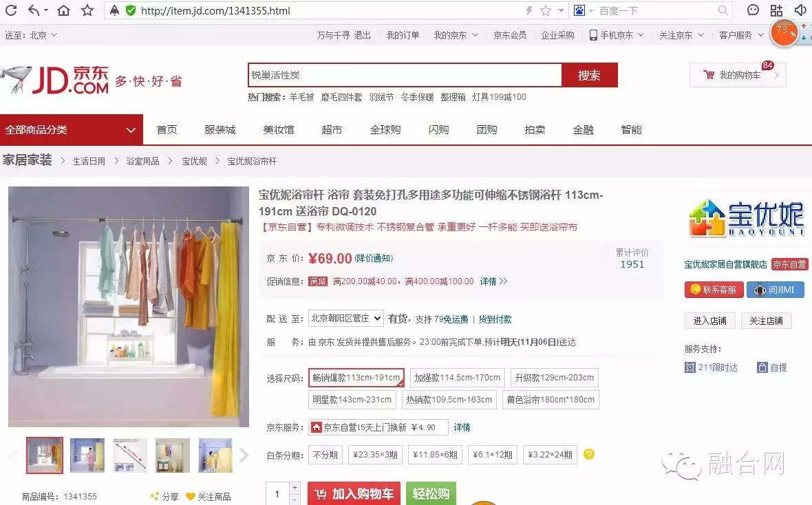Open 全球购 navigation tab

click(x=385, y=129)
